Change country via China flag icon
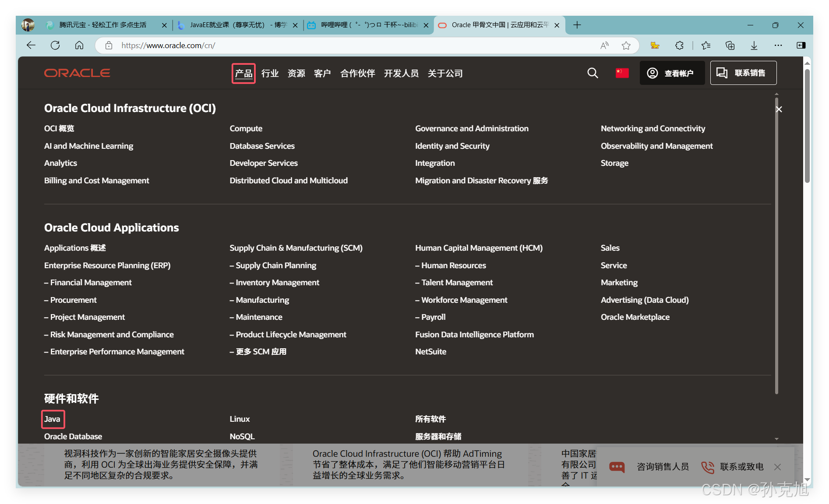The width and height of the screenshot is (829, 504). click(x=622, y=73)
